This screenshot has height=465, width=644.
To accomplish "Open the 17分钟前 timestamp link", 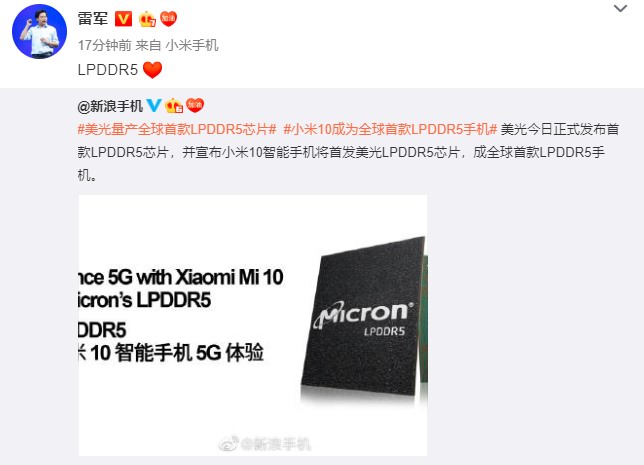I will tap(105, 45).
